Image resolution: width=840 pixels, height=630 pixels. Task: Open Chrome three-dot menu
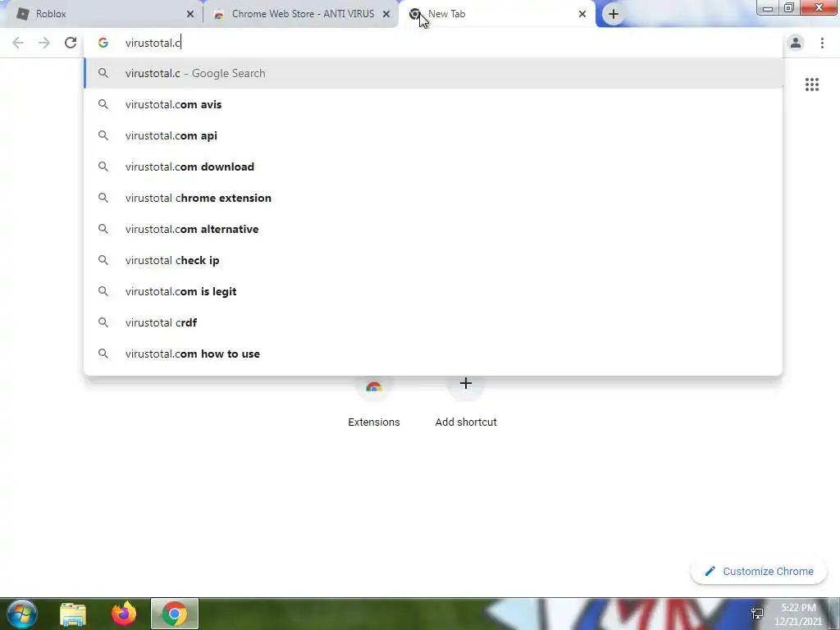point(822,43)
